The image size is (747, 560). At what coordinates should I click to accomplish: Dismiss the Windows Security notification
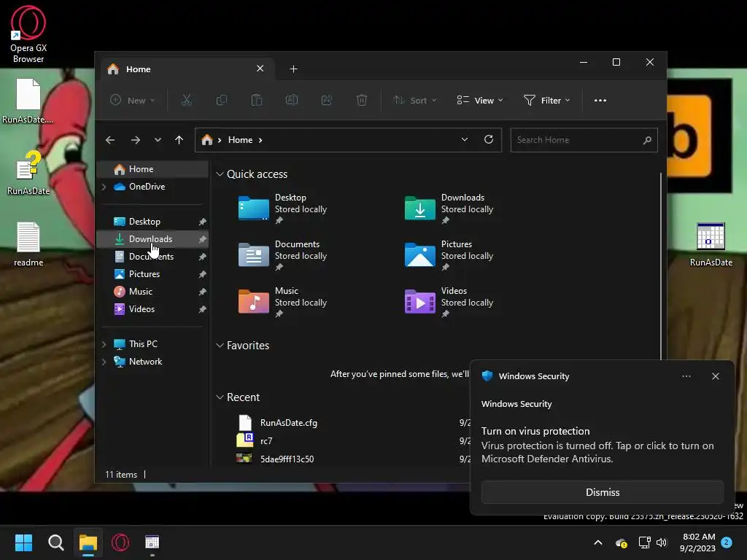(x=602, y=492)
